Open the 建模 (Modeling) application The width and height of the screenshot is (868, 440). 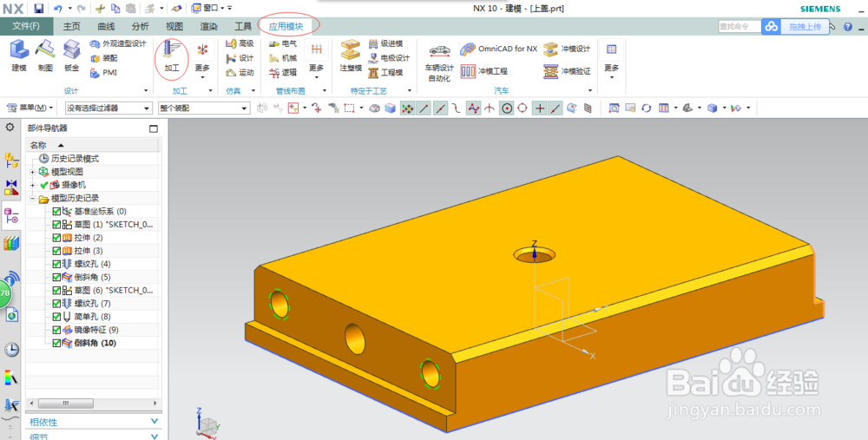(19, 56)
